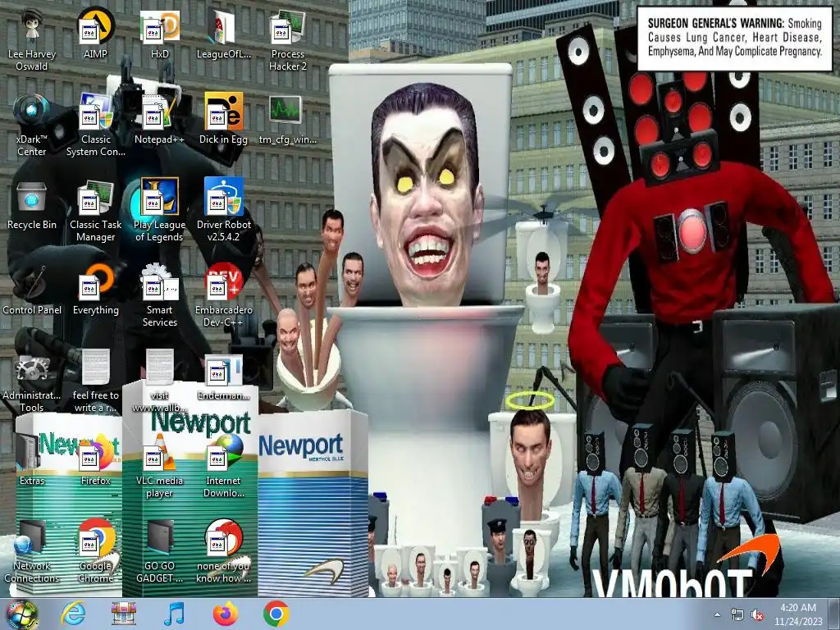This screenshot has width=840, height=630.
Task: Open Firefox from the taskbar
Action: coord(225,614)
